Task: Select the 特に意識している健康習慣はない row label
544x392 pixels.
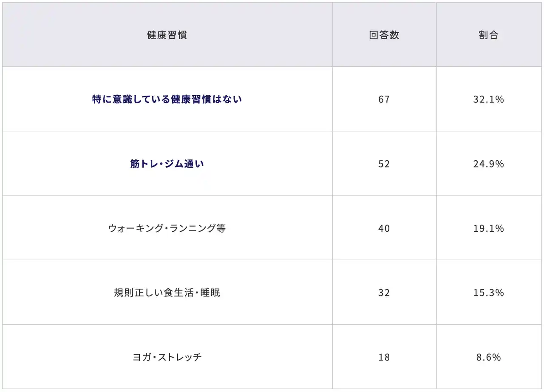Action: click(167, 99)
